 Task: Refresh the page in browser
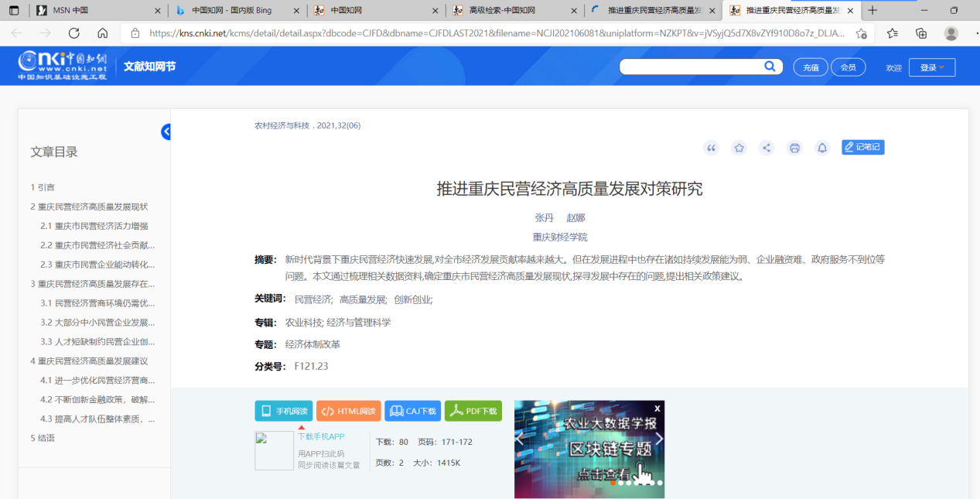click(74, 33)
